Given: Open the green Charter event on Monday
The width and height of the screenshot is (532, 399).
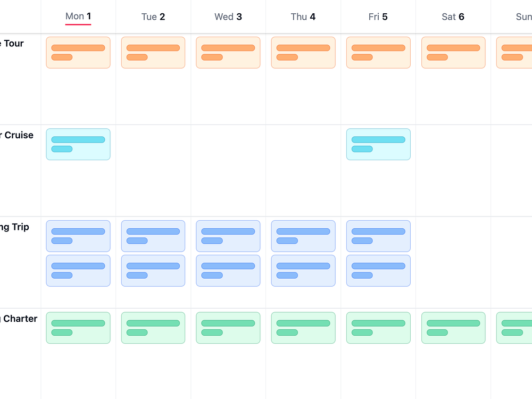Looking at the screenshot, I should [78, 328].
